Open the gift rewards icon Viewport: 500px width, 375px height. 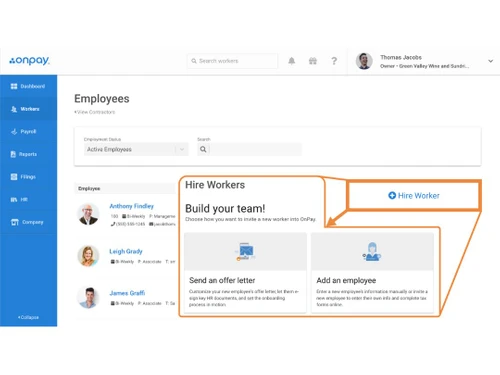(x=313, y=61)
